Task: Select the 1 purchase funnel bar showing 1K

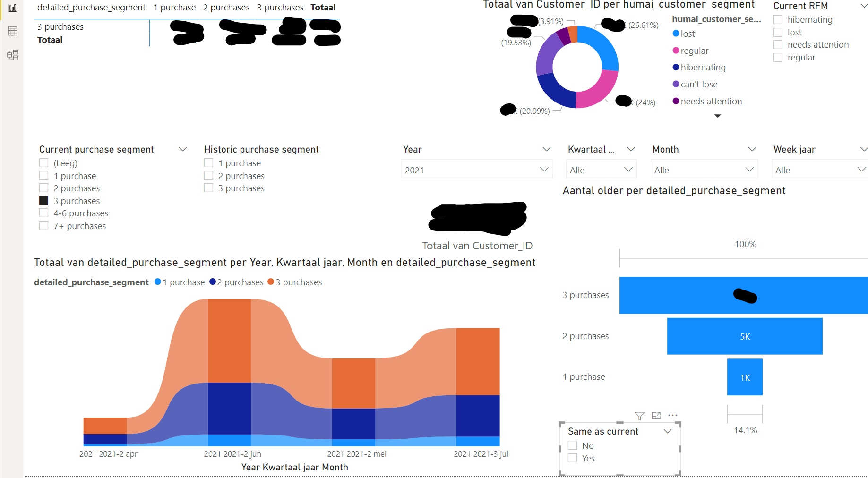Action: [x=745, y=377]
